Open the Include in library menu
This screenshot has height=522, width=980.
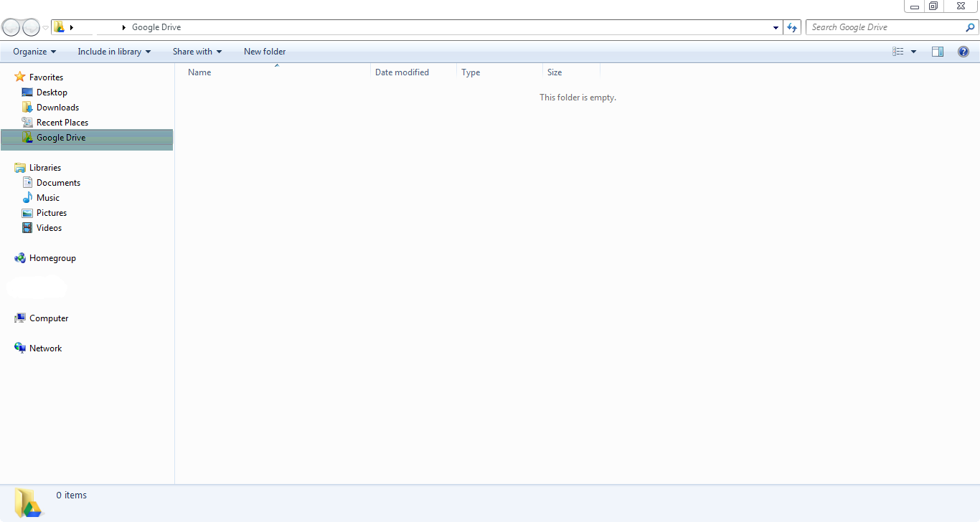[114, 52]
